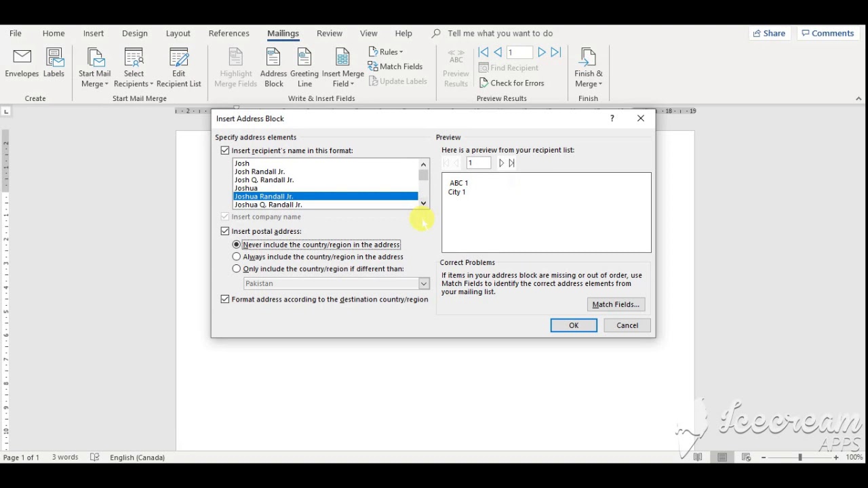Click the dialog preview record number field

click(x=478, y=163)
